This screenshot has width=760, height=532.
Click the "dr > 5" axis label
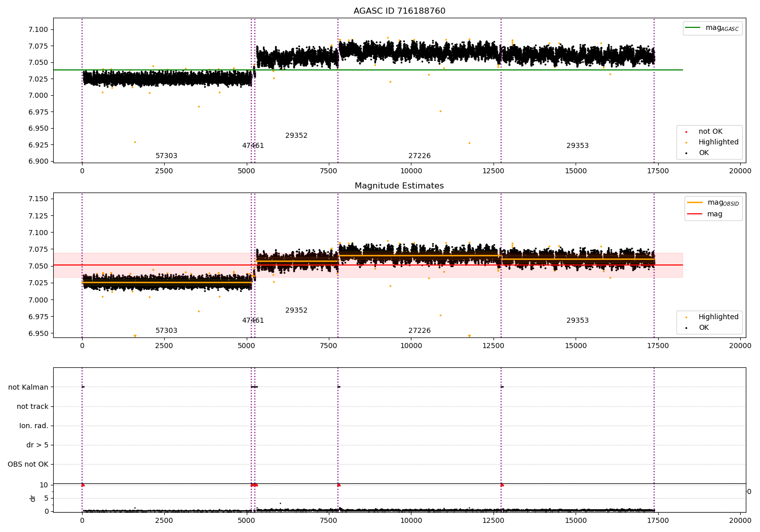(37, 445)
